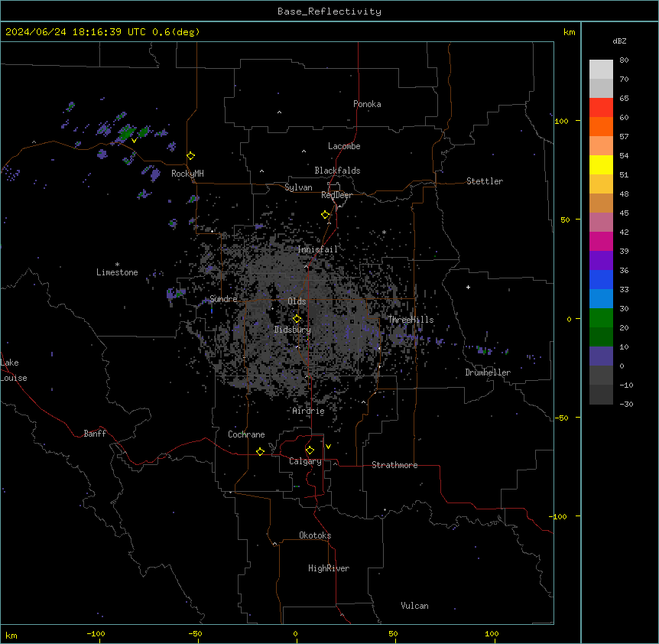This screenshot has height=644, width=659.
Task: Click the Base_Reflectivity title text
Action: [329, 11]
